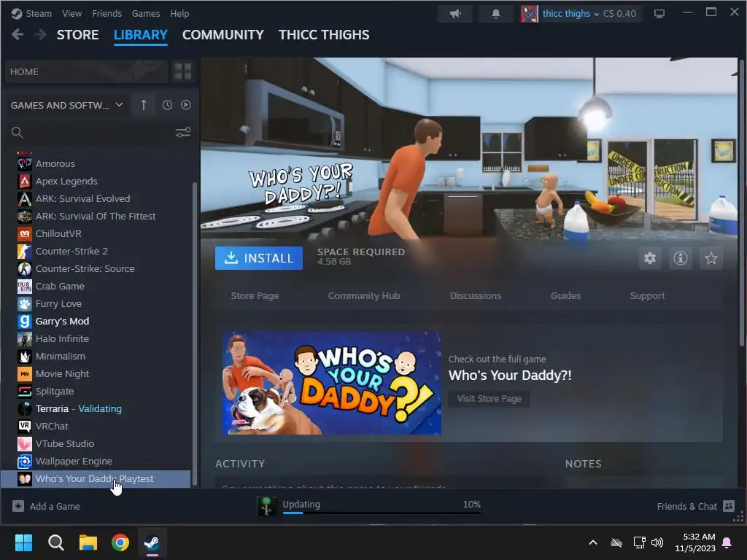Open the advanced filter sliders icon
This screenshot has height=560, width=747.
coord(183,133)
